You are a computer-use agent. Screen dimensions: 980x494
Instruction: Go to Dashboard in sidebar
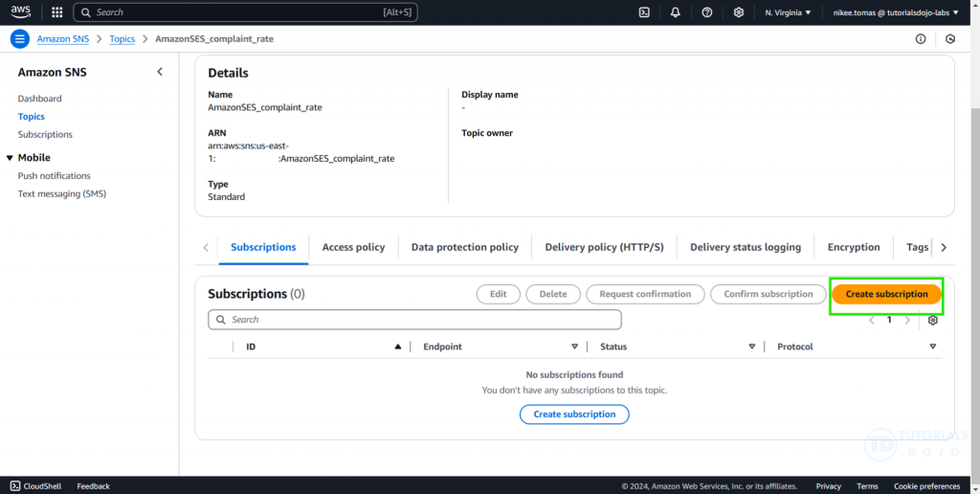coord(40,99)
